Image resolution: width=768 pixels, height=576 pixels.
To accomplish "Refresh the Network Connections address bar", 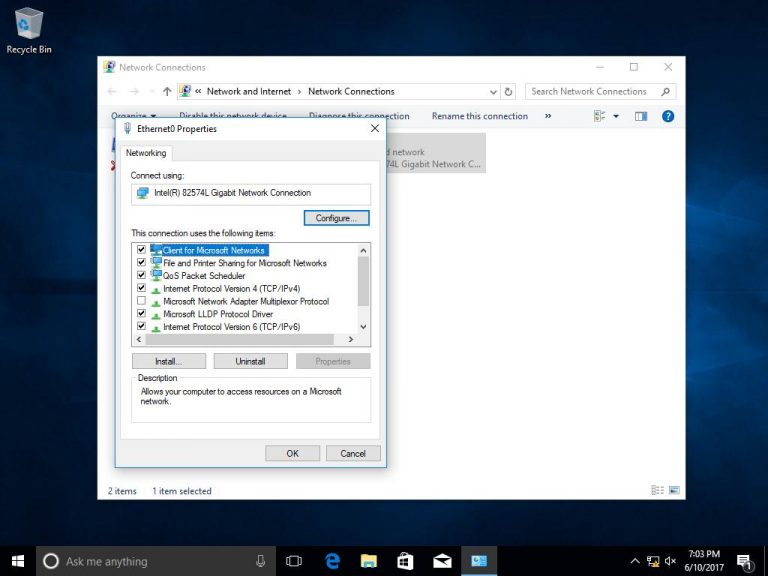I will [x=508, y=92].
